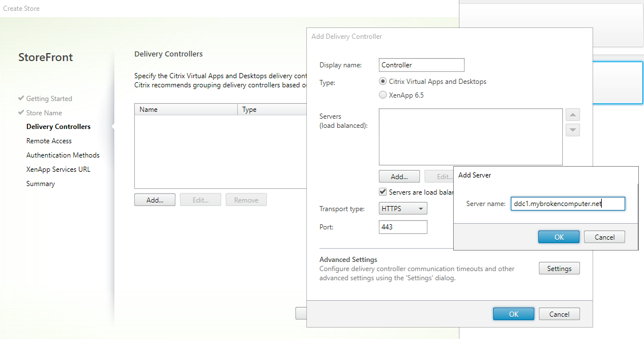Click the move server down arrow
This screenshot has width=644, height=339.
[573, 130]
